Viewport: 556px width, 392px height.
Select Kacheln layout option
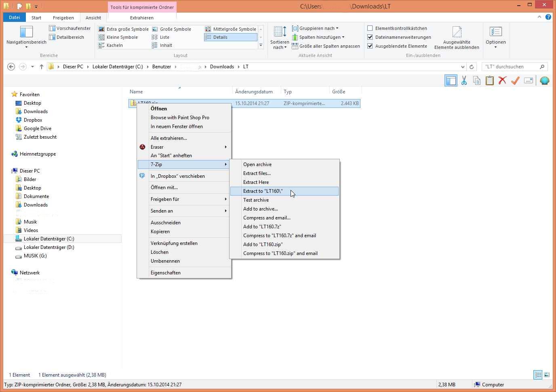111,45
